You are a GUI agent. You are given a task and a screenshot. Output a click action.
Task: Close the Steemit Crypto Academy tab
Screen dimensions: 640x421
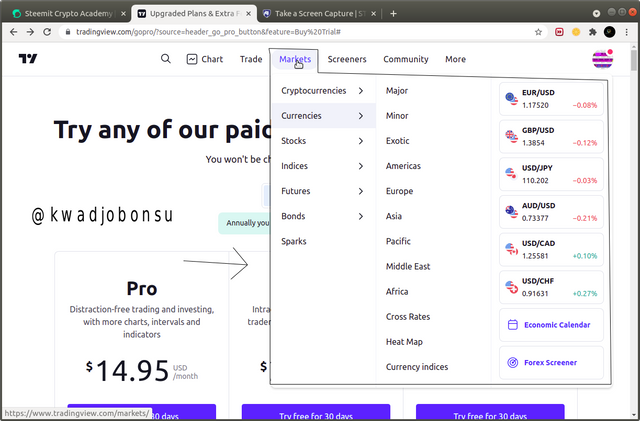[123, 13]
